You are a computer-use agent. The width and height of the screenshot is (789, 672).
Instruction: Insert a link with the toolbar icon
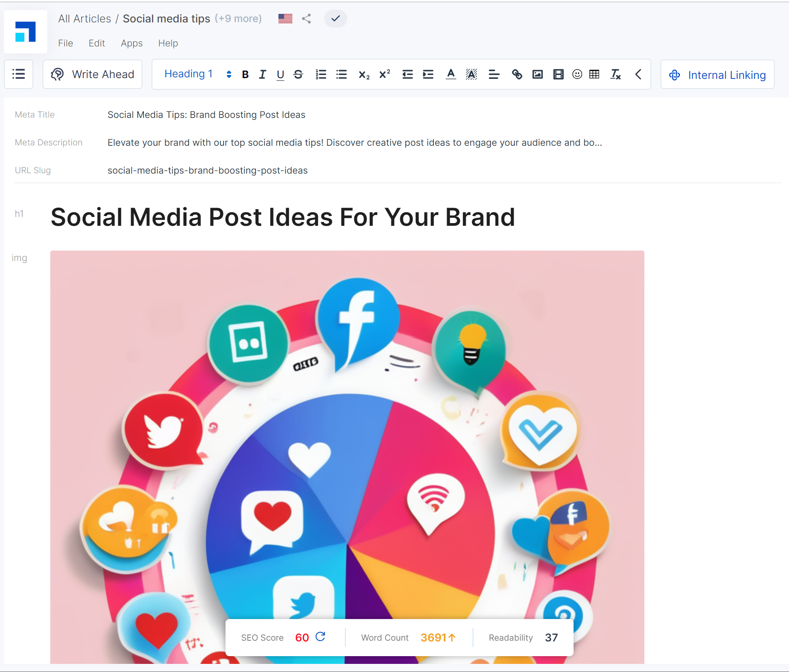517,74
